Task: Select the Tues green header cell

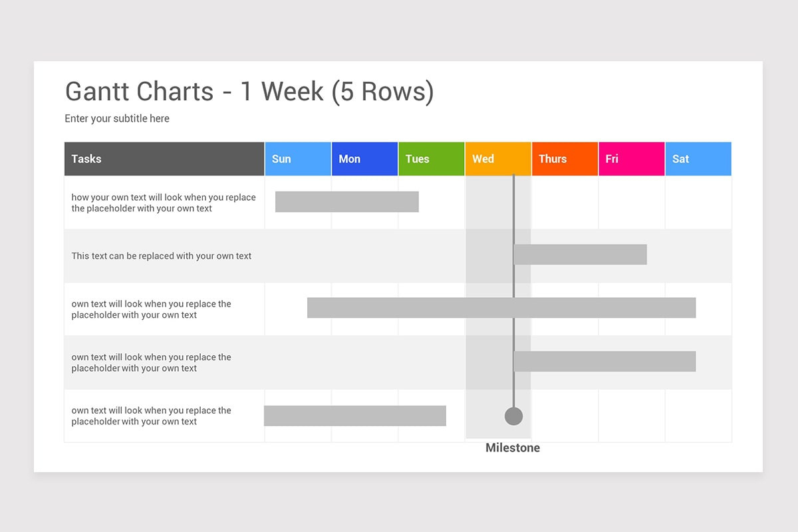Action: coord(432,159)
